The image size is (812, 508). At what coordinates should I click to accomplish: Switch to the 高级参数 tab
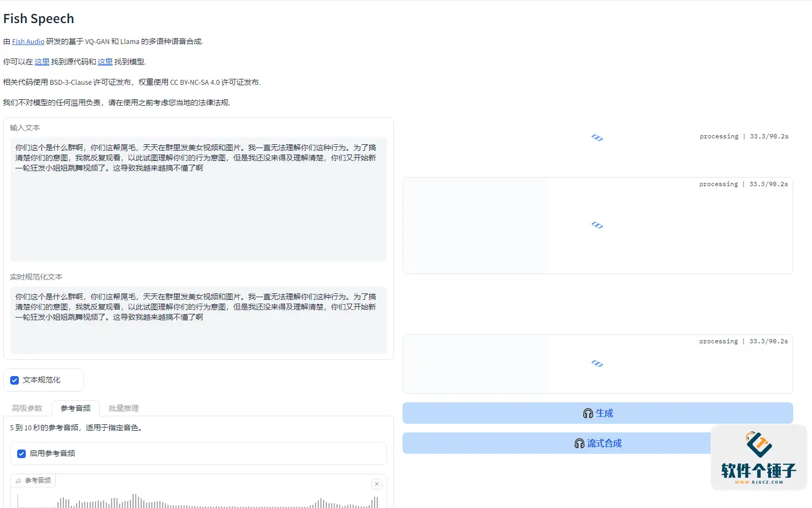(x=27, y=408)
